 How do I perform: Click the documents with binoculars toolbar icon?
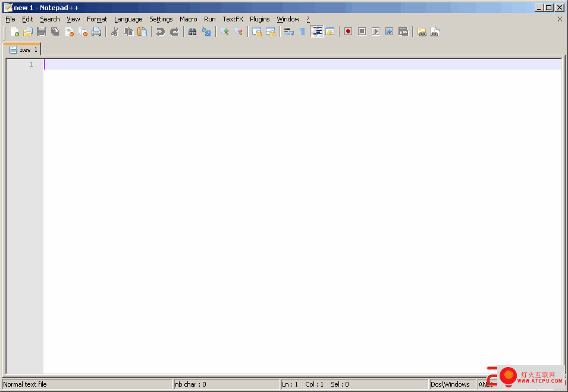point(435,32)
